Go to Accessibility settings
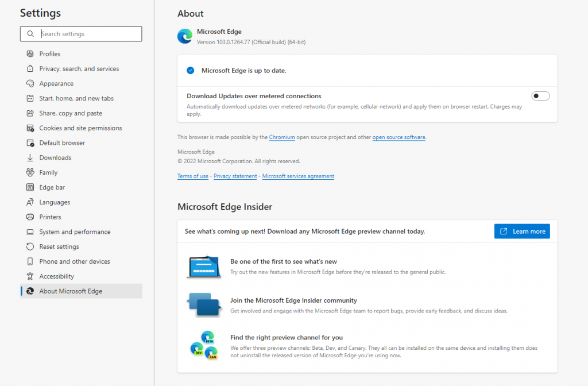588x386 pixels. click(81, 276)
